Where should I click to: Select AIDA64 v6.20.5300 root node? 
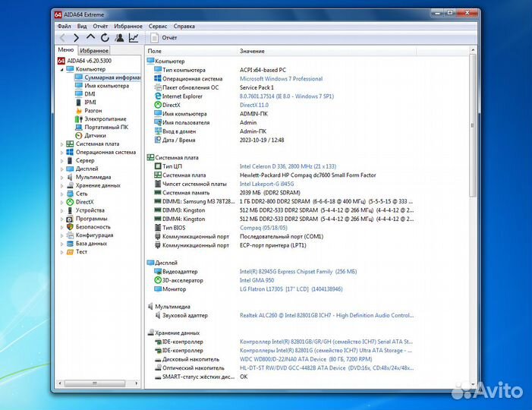[x=84, y=61]
